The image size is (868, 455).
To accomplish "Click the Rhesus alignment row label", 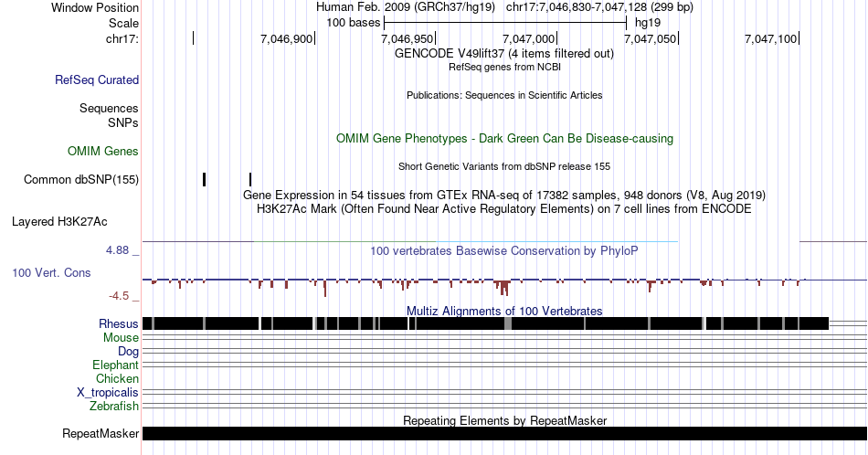I will pyautogui.click(x=119, y=323).
